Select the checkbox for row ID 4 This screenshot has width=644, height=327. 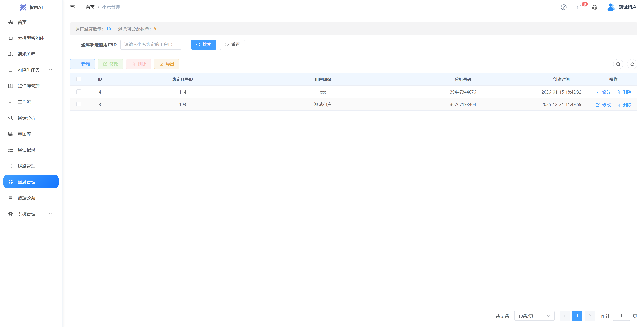click(79, 92)
